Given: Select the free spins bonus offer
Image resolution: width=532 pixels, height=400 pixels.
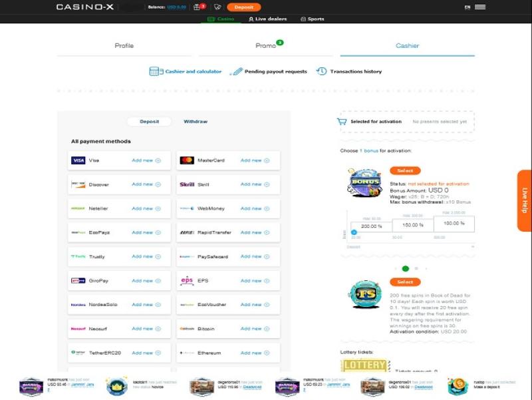Looking at the screenshot, I should pos(405,282).
